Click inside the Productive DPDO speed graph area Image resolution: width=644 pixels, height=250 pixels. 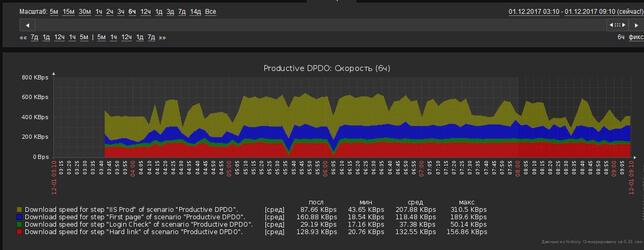[343, 117]
